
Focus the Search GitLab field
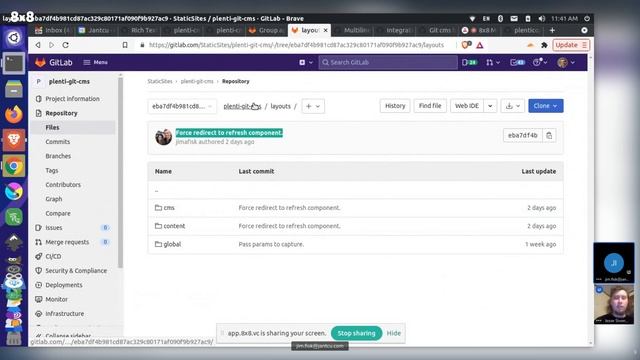point(388,62)
